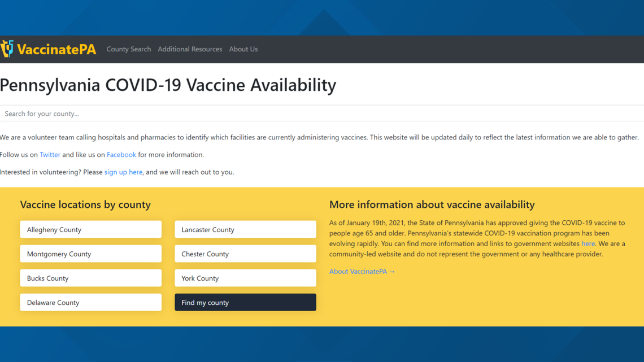
Task: Open Lancaster County locations
Action: point(245,229)
